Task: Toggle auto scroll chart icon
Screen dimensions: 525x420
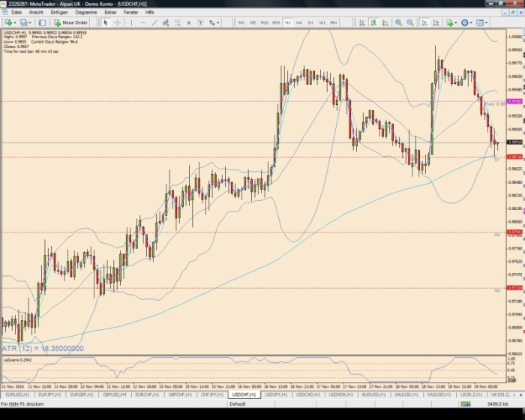Action: tap(424, 22)
